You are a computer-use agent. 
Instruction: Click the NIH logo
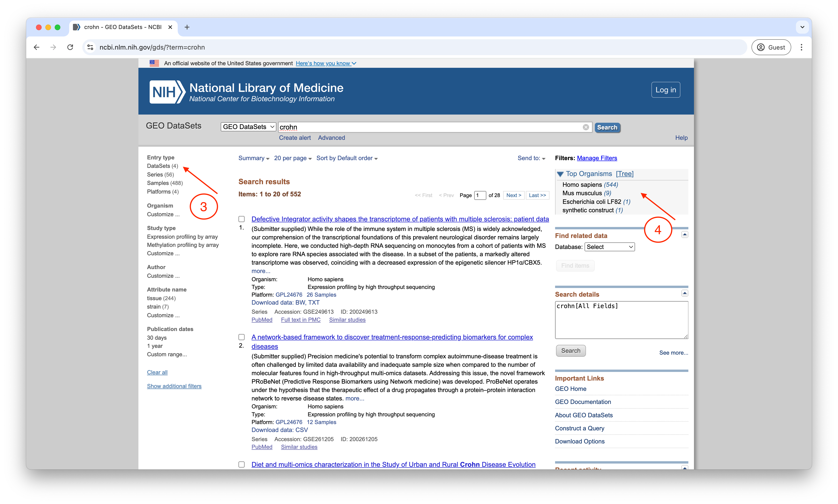point(167,92)
